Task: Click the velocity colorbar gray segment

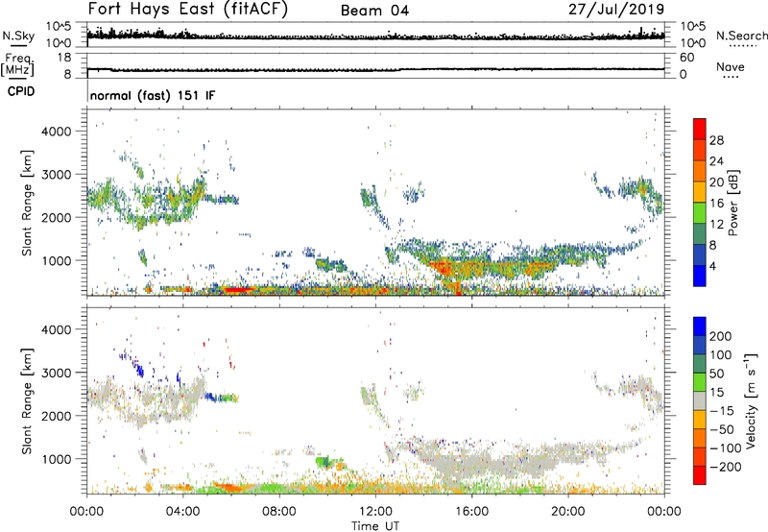Action: pos(700,401)
